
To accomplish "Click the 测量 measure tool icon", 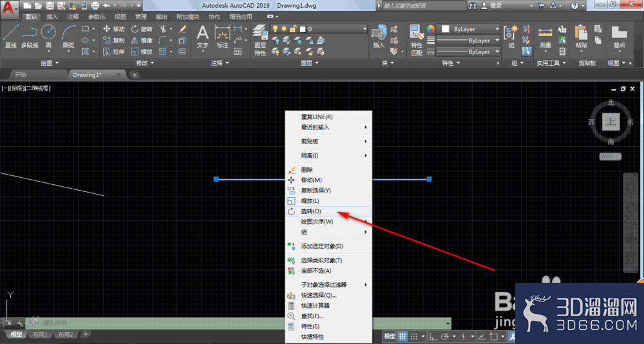I will [x=545, y=37].
